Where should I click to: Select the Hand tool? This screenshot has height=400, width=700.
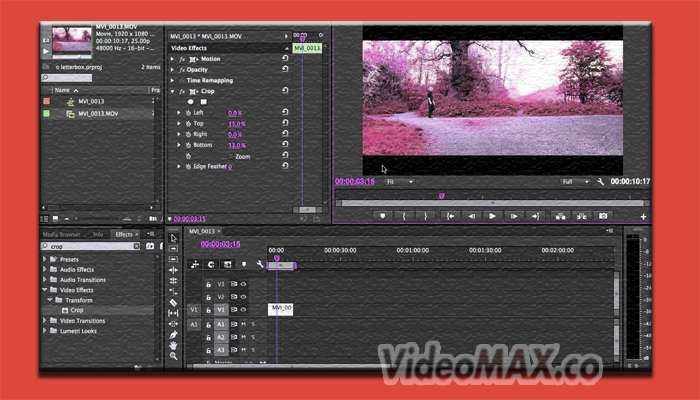coord(173,345)
